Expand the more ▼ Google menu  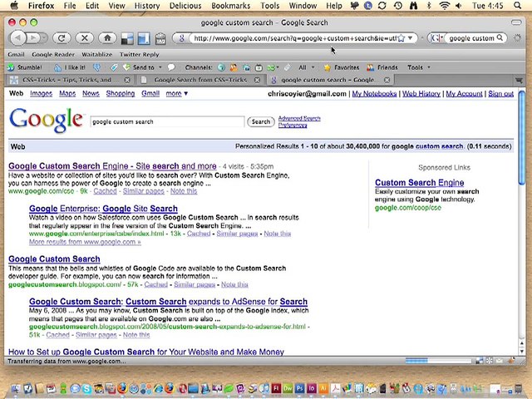click(x=177, y=93)
